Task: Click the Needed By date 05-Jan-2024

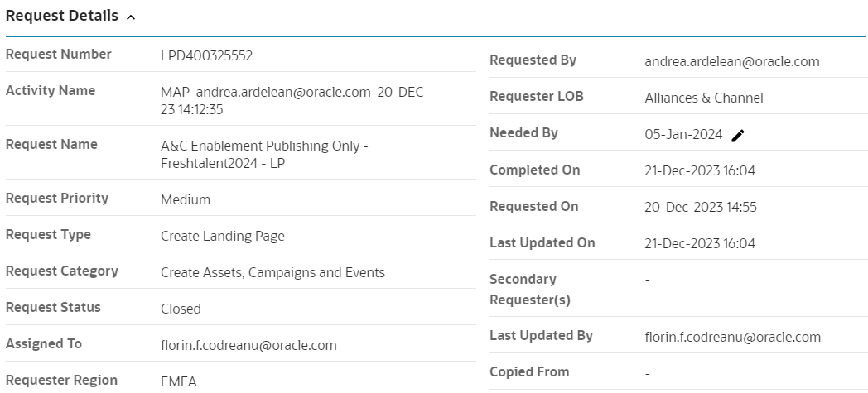Action: [683, 134]
